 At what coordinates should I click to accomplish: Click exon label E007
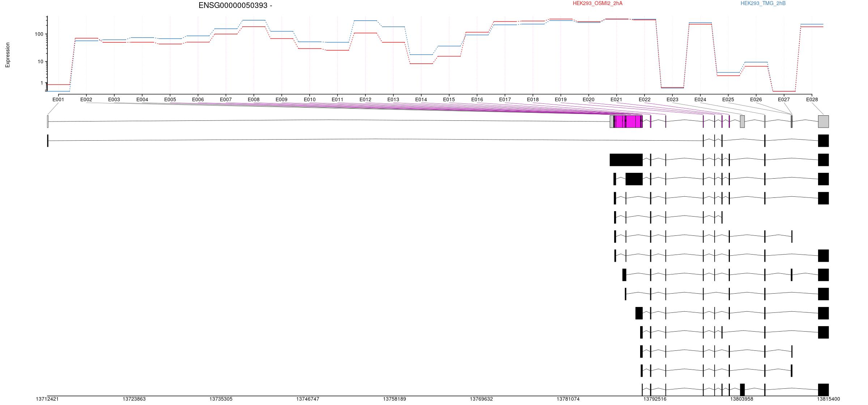(226, 99)
